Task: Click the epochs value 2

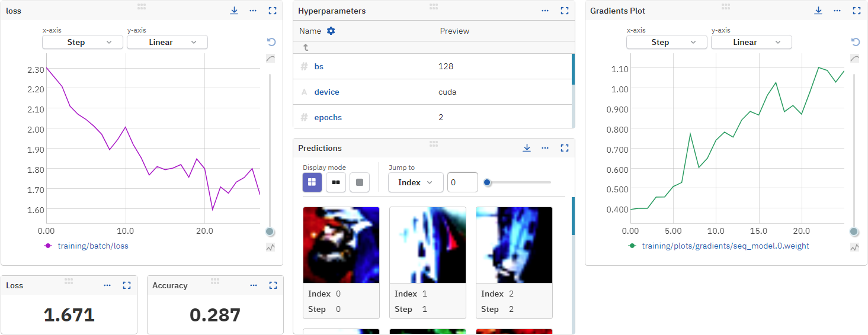Action: (441, 117)
